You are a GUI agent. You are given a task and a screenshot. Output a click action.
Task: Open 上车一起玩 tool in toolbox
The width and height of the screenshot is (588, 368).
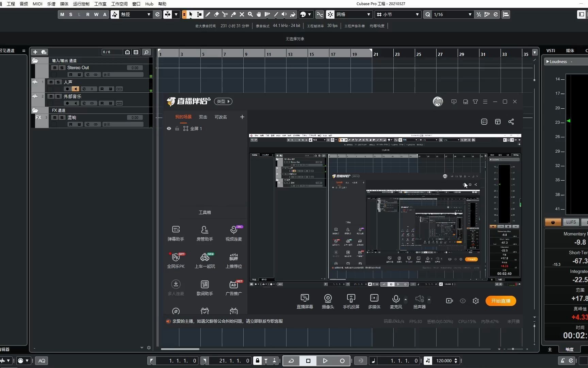click(205, 260)
